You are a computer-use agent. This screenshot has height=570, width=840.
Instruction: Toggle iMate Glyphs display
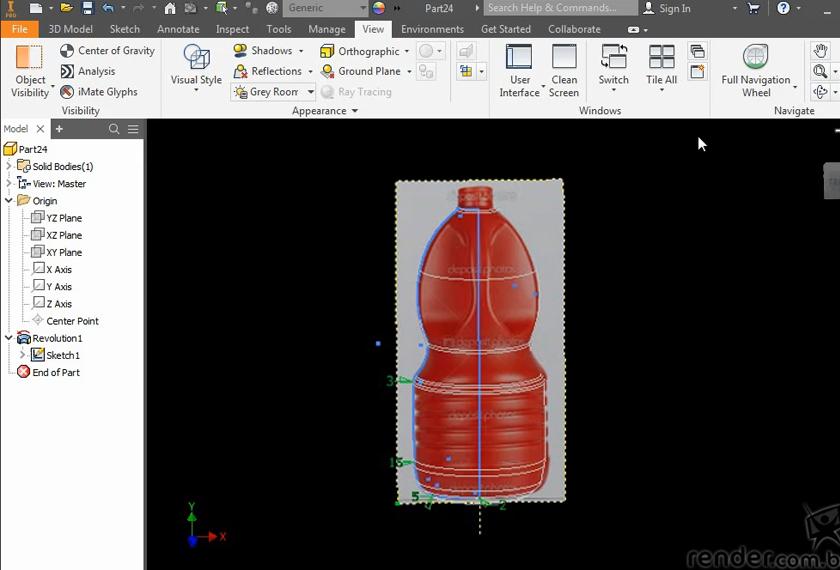pos(67,92)
